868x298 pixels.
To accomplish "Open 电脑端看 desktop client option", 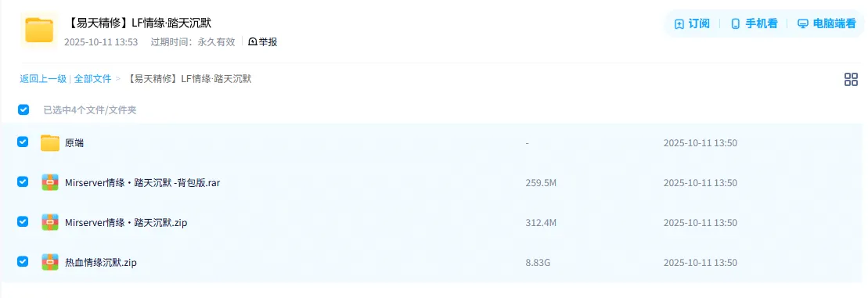I will [827, 23].
